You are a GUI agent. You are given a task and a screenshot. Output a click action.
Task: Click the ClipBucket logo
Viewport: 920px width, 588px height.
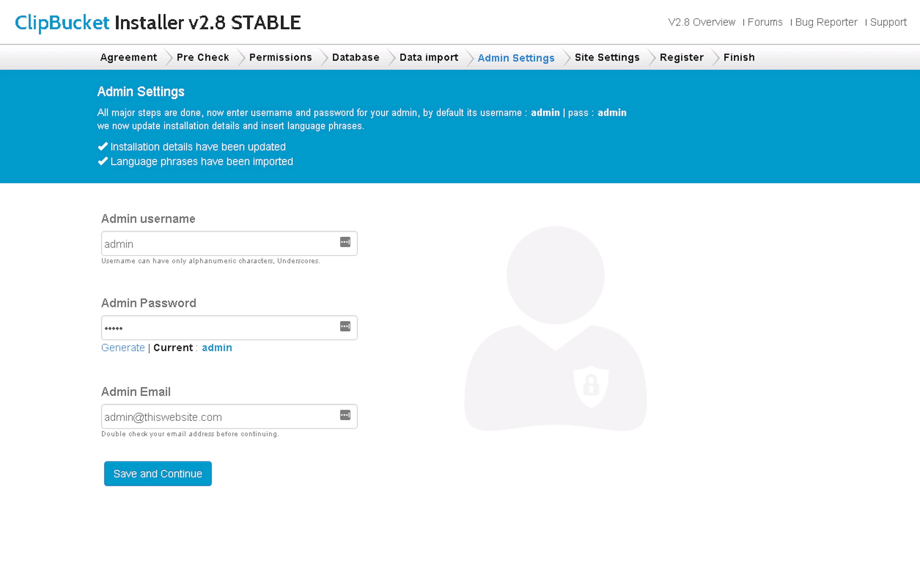coord(62,23)
